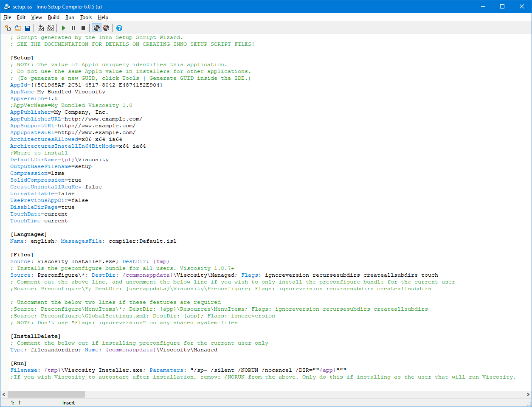
Task: Click the AppVersion=1.0 line
Action: click(x=34, y=98)
